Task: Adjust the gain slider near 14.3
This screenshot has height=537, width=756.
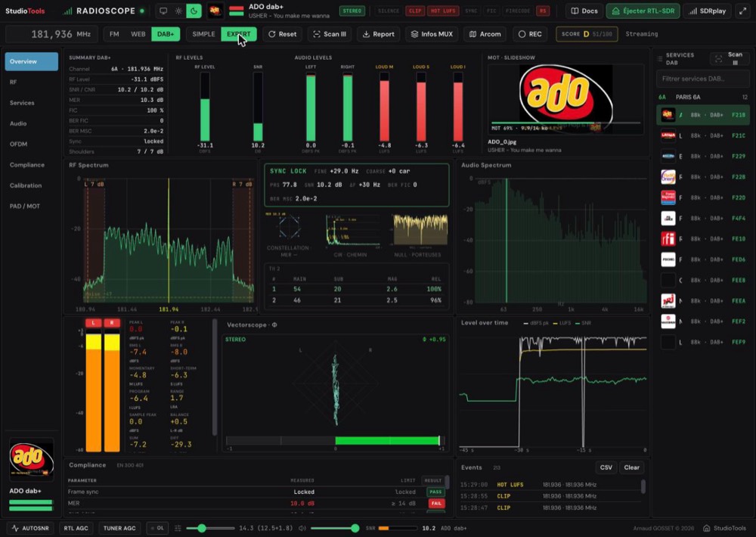Action: click(x=211, y=529)
